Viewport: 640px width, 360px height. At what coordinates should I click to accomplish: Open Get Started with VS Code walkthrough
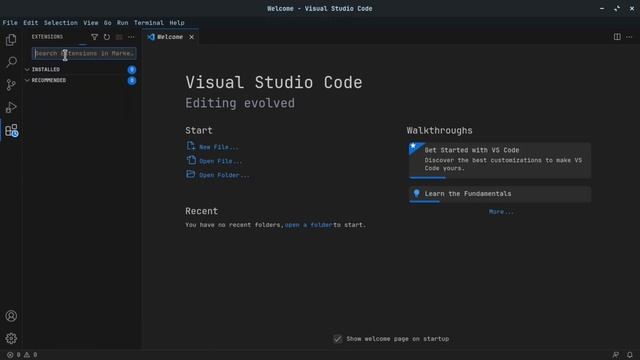500,161
